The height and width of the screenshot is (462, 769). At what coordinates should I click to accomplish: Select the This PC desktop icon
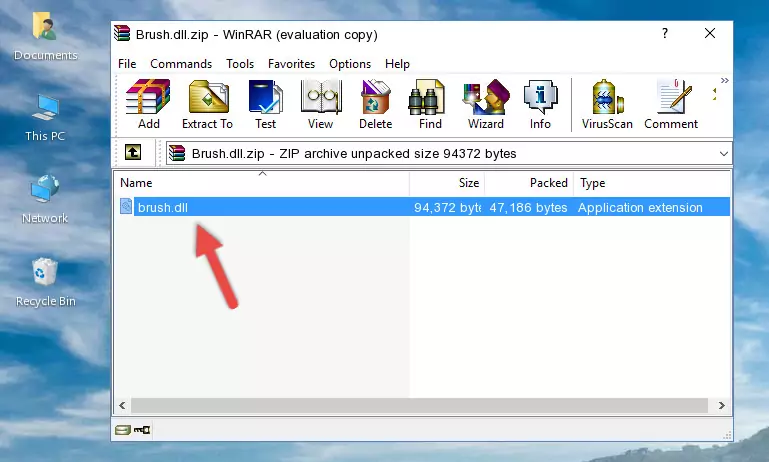[45, 118]
